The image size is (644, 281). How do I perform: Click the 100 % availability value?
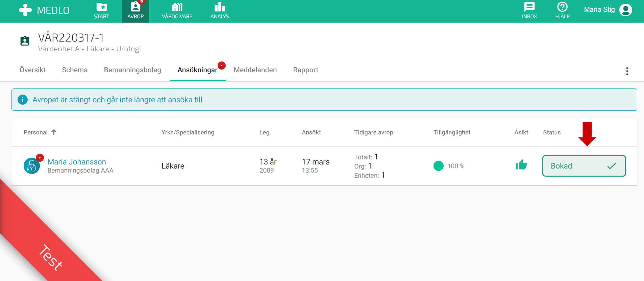tap(456, 166)
